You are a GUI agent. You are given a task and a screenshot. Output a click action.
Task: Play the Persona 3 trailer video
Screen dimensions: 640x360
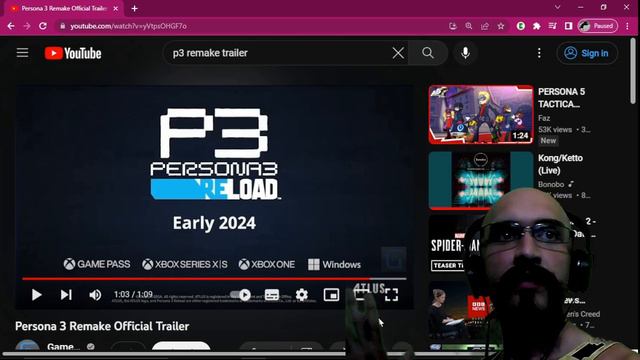pyautogui.click(x=36, y=295)
